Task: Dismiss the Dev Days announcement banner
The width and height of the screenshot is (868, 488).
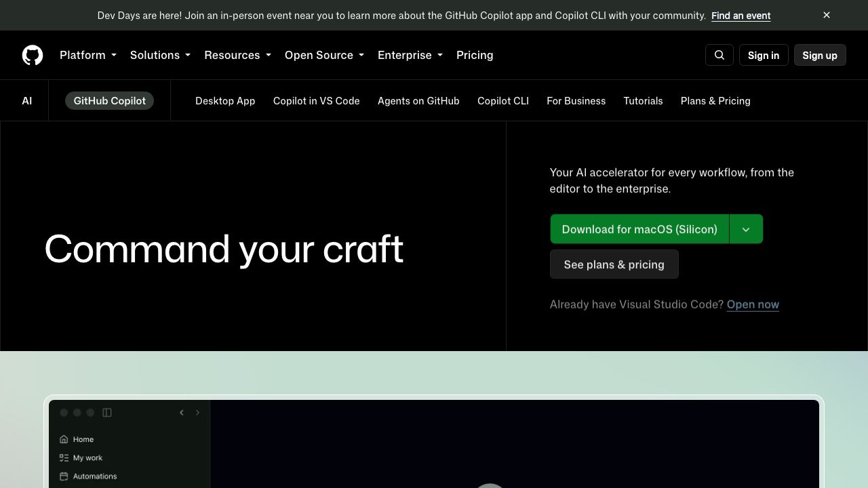Action: coord(827,15)
